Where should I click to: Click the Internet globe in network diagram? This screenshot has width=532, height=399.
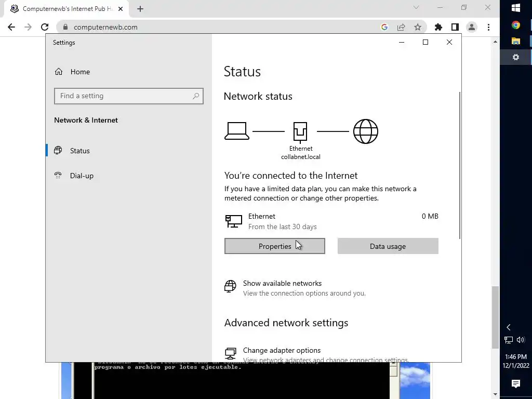(366, 131)
